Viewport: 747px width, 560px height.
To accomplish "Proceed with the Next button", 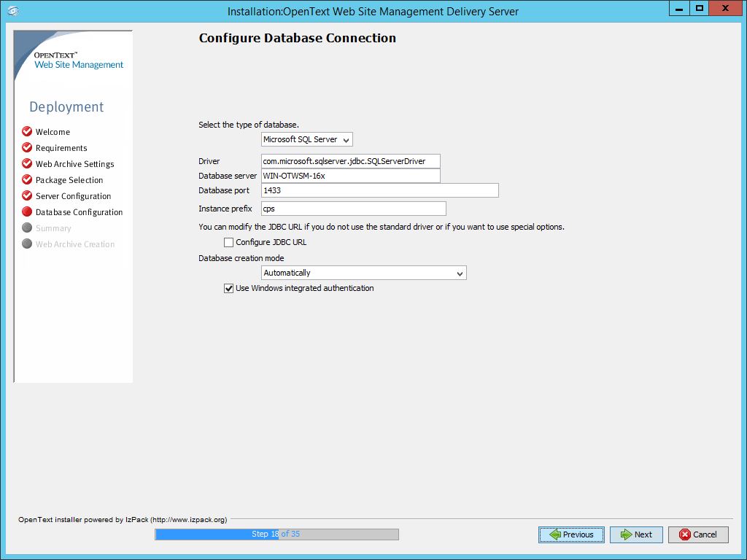I will (x=636, y=534).
